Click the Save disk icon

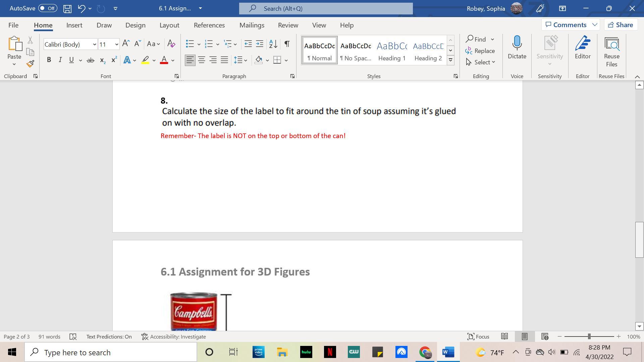pyautogui.click(x=67, y=8)
